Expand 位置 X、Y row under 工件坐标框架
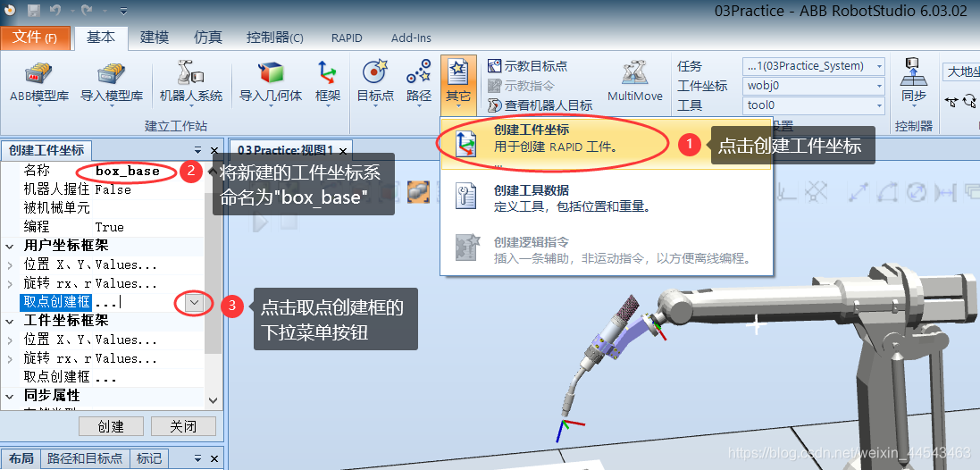 pos(10,340)
